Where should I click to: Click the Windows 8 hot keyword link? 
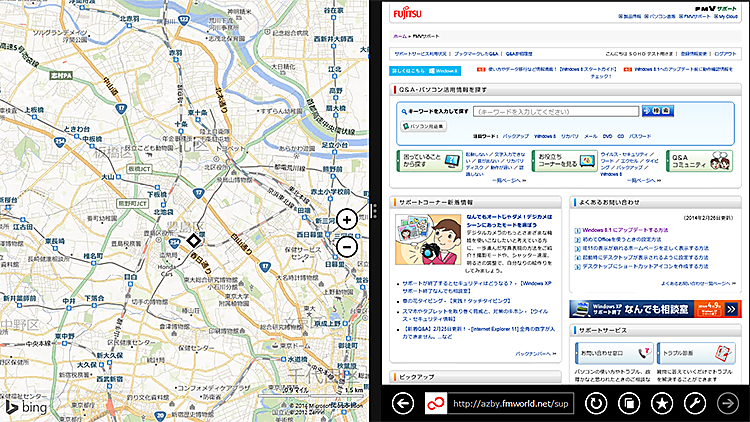pos(545,136)
